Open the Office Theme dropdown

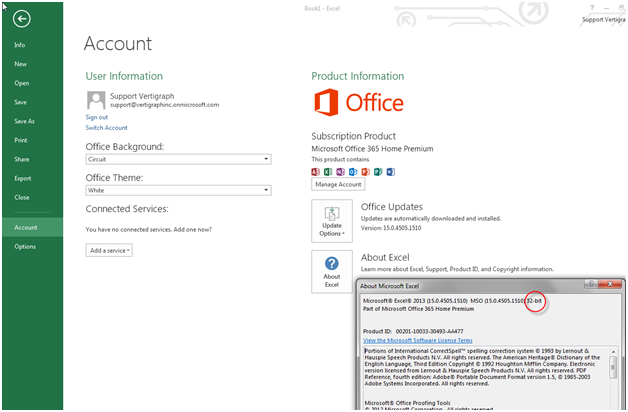(178, 190)
